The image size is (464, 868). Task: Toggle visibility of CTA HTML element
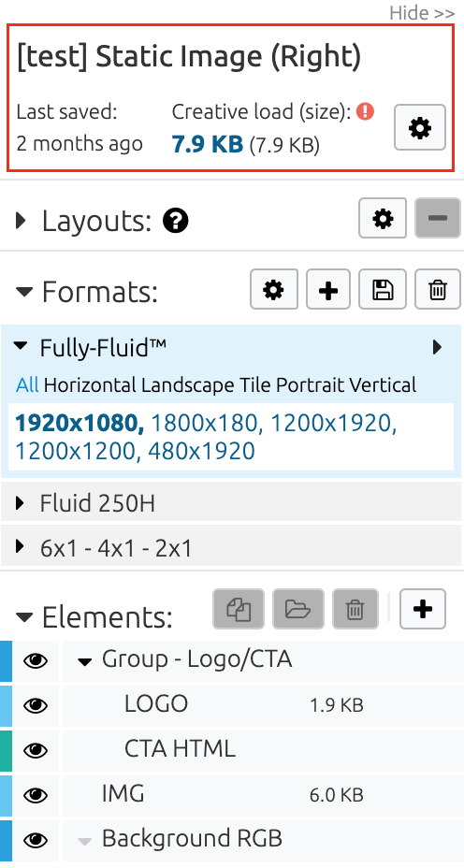point(36,750)
